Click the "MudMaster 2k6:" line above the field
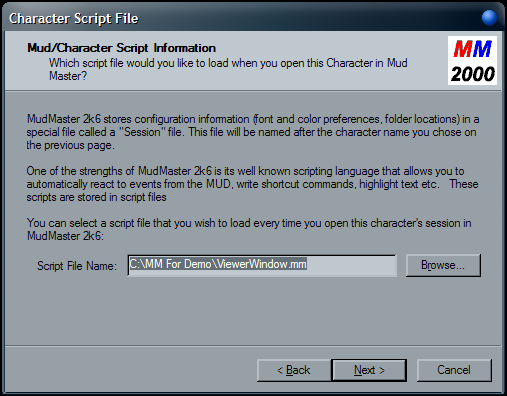 coord(65,236)
